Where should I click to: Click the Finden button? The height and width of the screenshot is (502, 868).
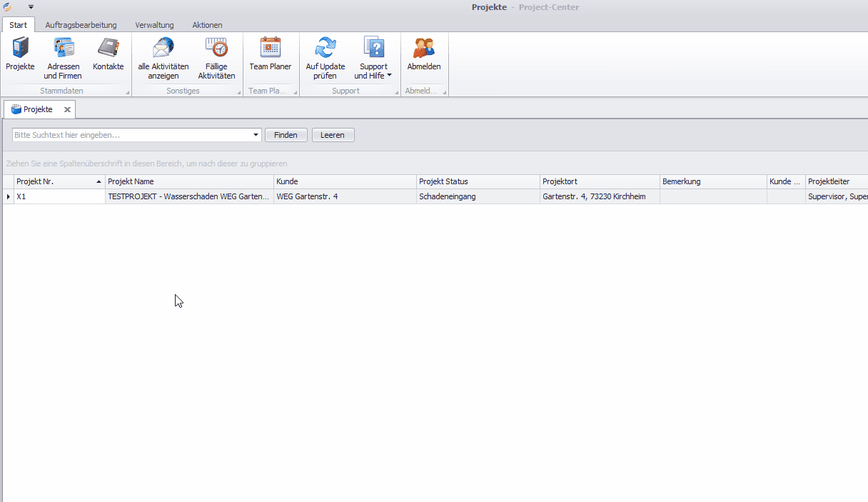(286, 135)
